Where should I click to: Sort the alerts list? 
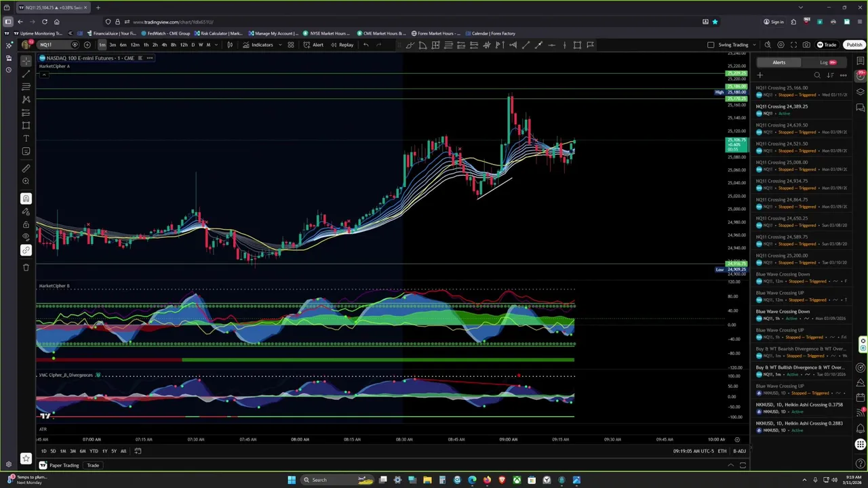[830, 75]
